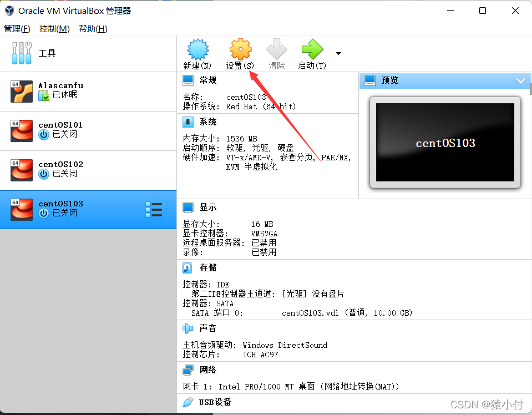Open the 常规 section heading link
This screenshot has width=532, height=415.
[x=208, y=80]
